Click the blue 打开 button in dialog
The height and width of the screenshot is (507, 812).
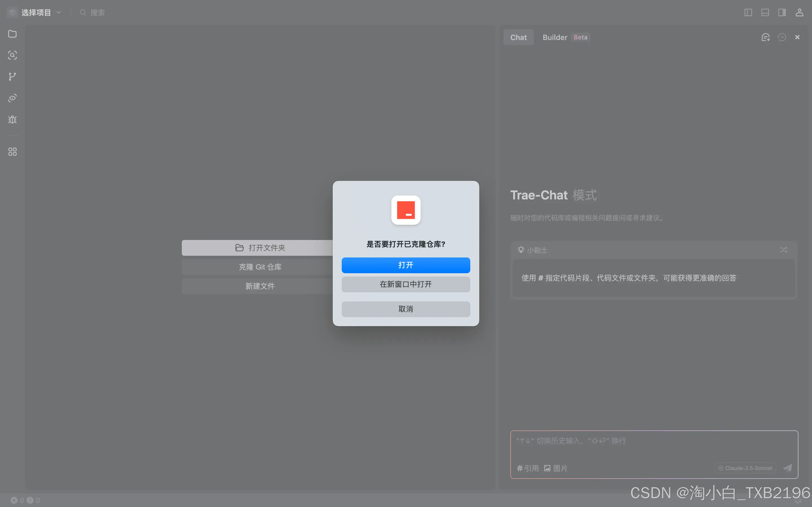(406, 265)
